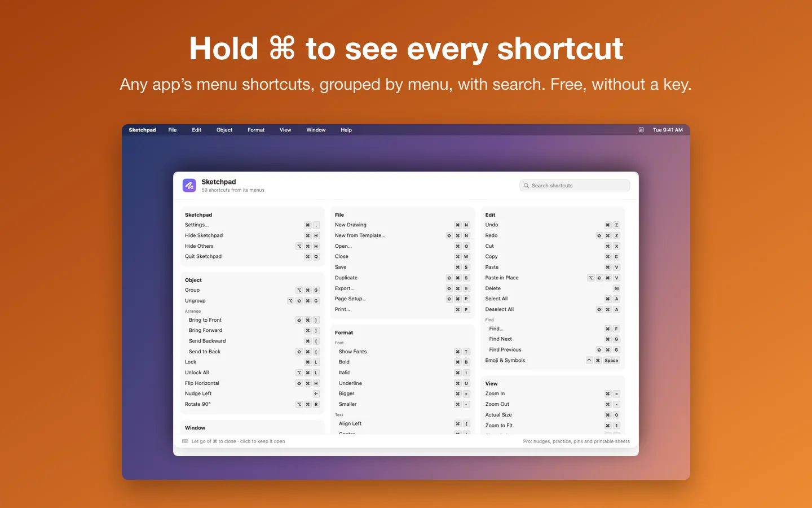
Task: Open the Sketchpad menu in the menu bar
Action: coord(142,130)
